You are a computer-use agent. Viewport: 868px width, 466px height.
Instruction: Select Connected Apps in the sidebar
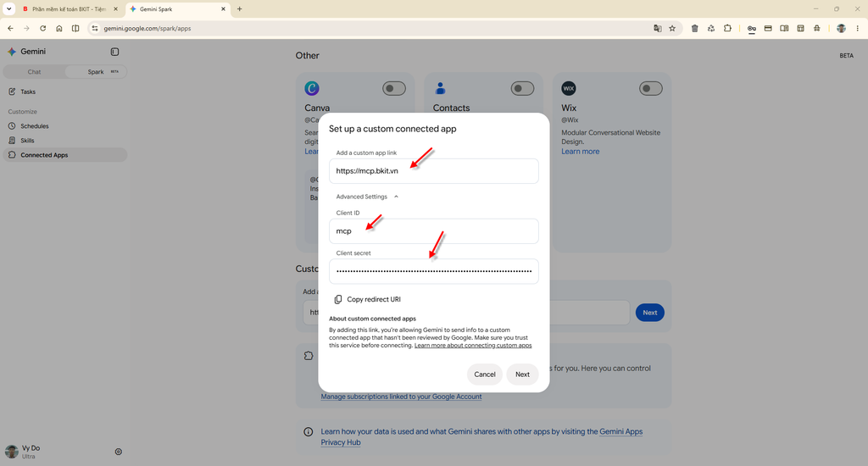[64, 155]
